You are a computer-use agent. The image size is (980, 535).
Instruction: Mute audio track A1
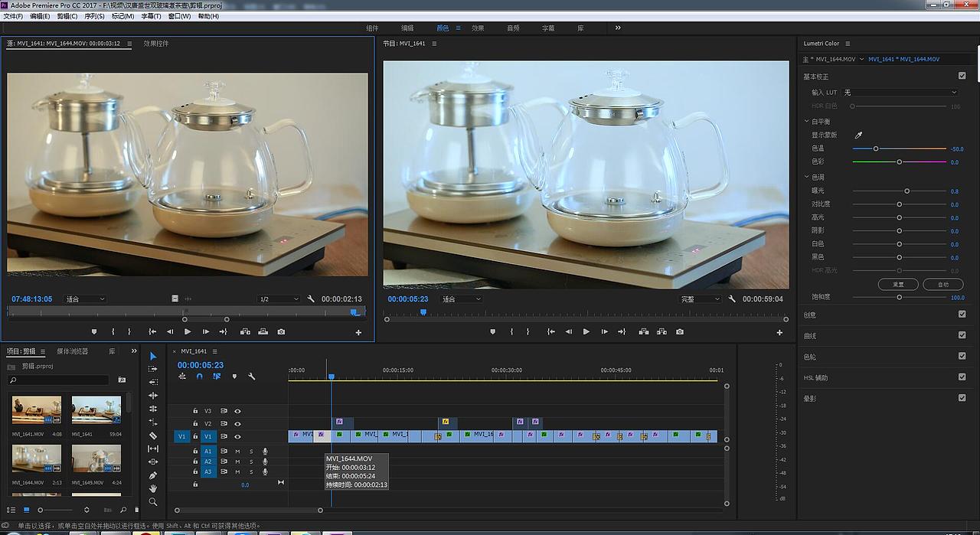coord(237,452)
